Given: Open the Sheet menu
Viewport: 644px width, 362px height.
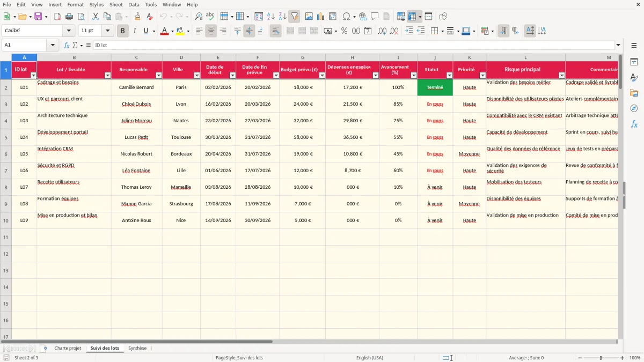Looking at the screenshot, I should pos(116,4).
